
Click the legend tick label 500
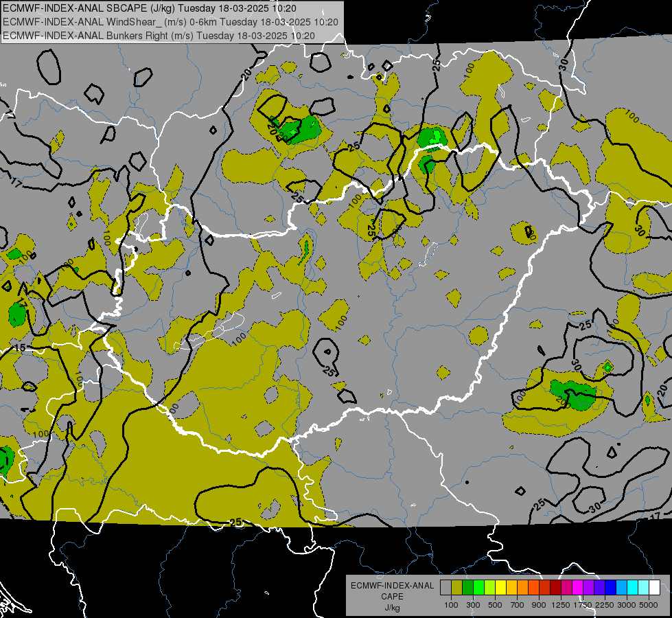pyautogui.click(x=495, y=605)
